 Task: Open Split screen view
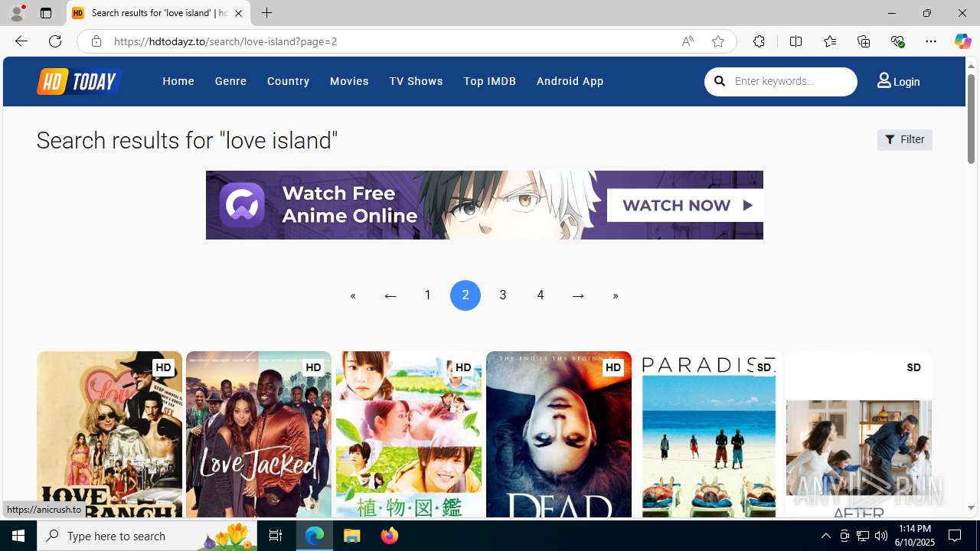pos(795,41)
